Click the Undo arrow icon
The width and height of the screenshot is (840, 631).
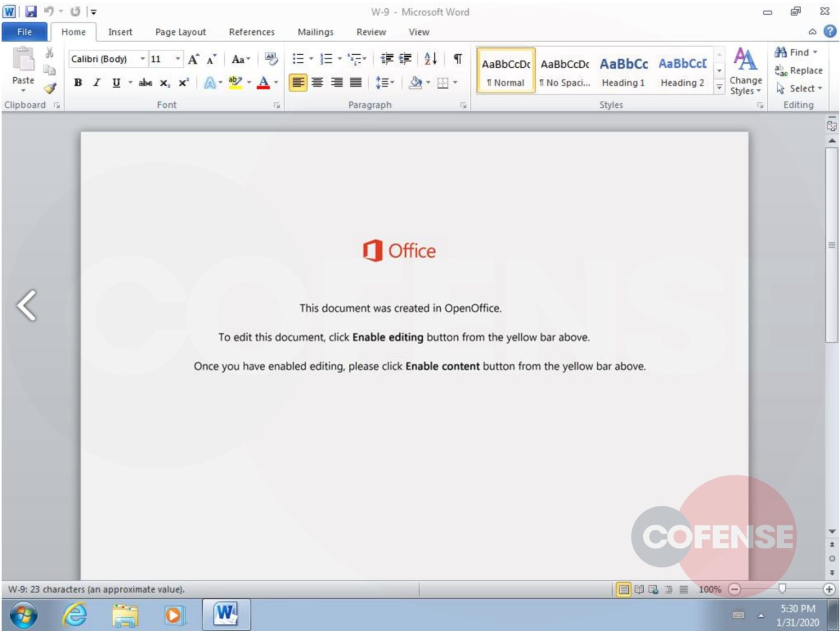(49, 11)
